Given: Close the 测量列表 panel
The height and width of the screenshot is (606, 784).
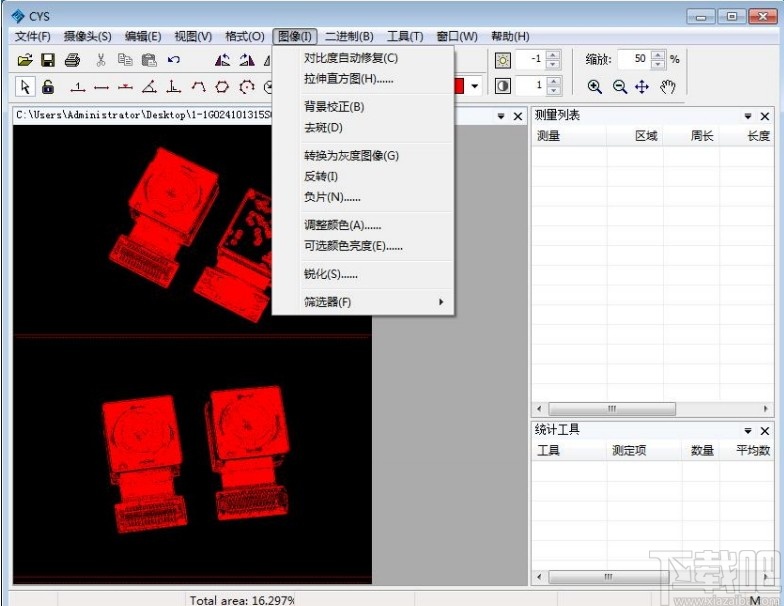Looking at the screenshot, I should pyautogui.click(x=764, y=116).
